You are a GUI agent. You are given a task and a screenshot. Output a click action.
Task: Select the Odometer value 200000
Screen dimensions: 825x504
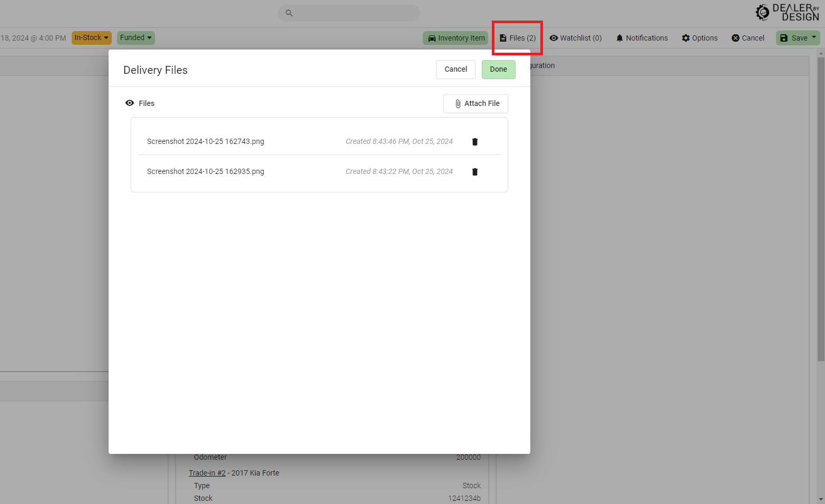tap(468, 457)
